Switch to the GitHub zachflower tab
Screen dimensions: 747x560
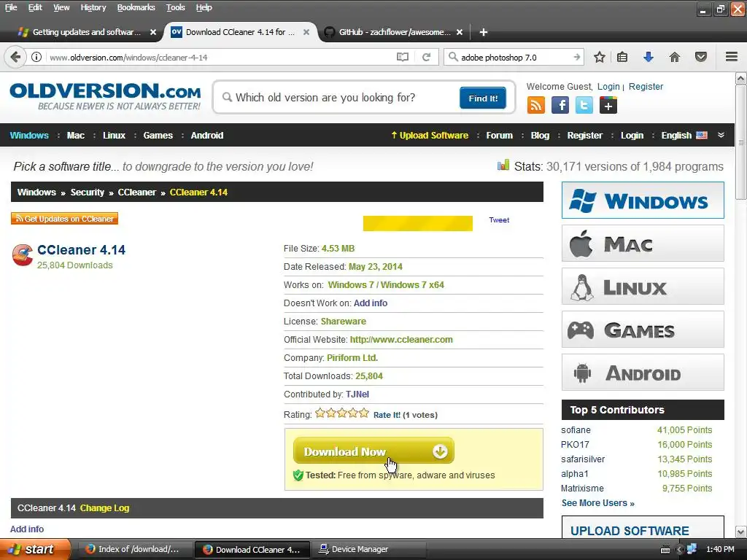[x=395, y=32]
